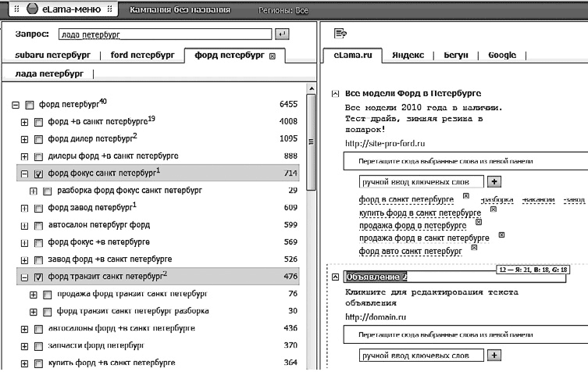Click the keyword list scrollbar thumb

click(311, 142)
